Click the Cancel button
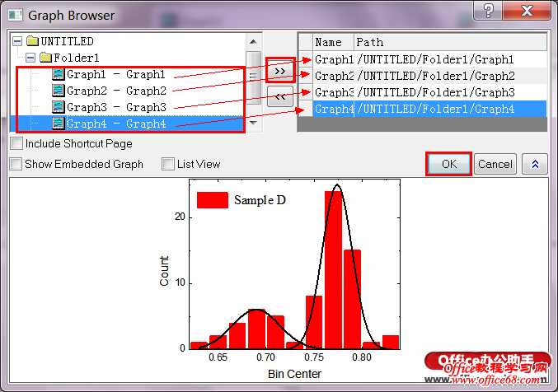Screen dimensions: 558x392 coord(495,164)
